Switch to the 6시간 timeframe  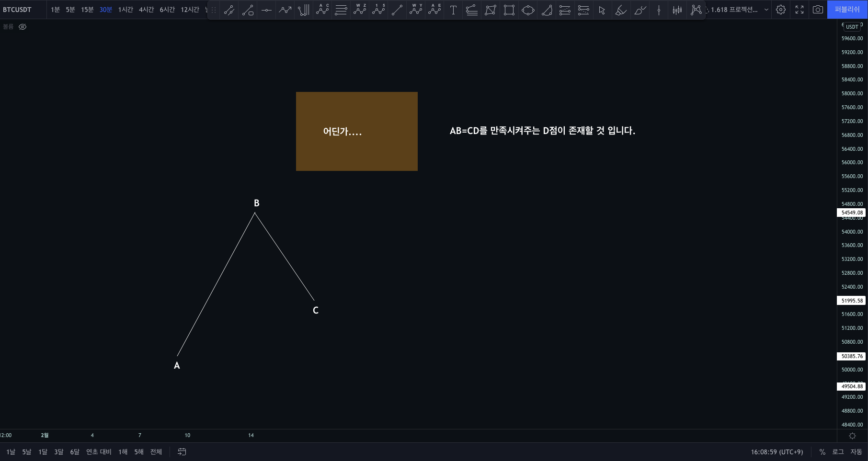[167, 10]
